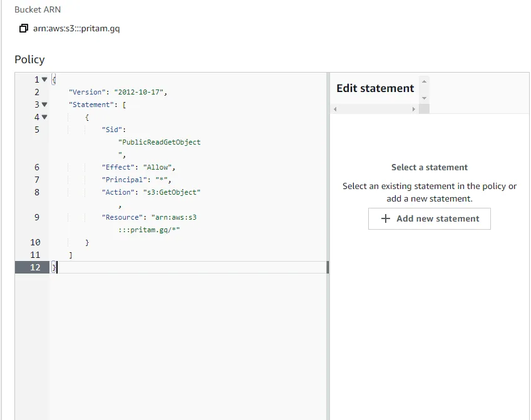Image resolution: width=531 pixels, height=420 pixels.
Task: Click the arn:aws:s3:::pritam.gq ARN text
Action: [76, 28]
